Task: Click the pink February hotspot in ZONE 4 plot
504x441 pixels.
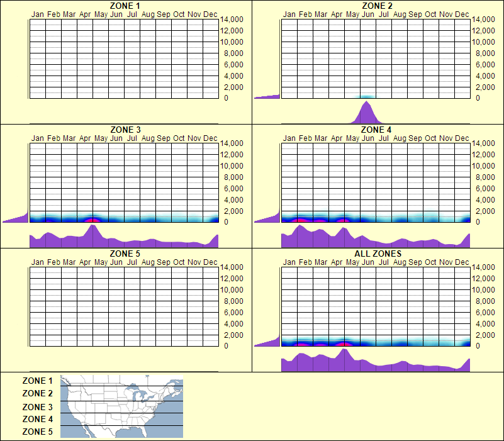Action: [x=300, y=220]
